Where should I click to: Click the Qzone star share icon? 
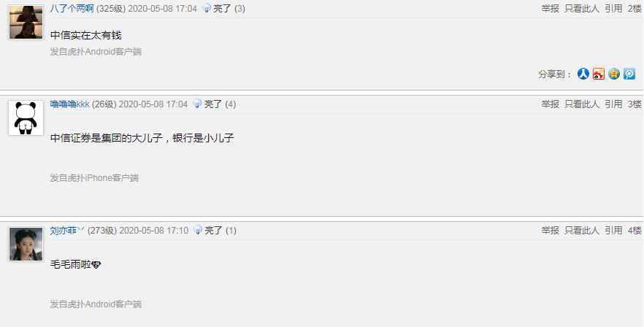coord(614,74)
